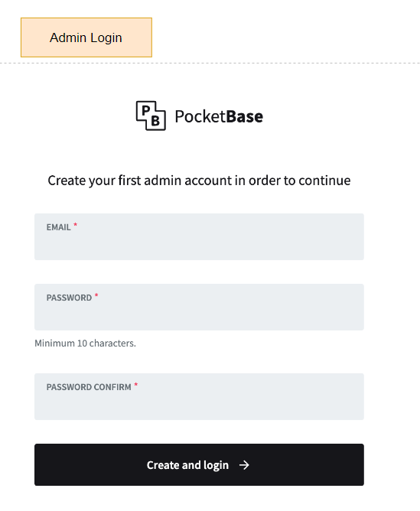Click the EMAIL field label
Image resolution: width=420 pixels, height=511 pixels.
tap(58, 227)
